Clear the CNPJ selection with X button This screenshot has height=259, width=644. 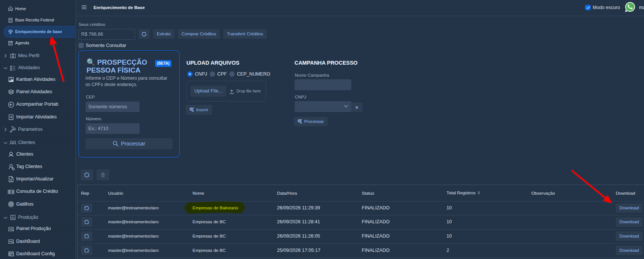(x=357, y=108)
